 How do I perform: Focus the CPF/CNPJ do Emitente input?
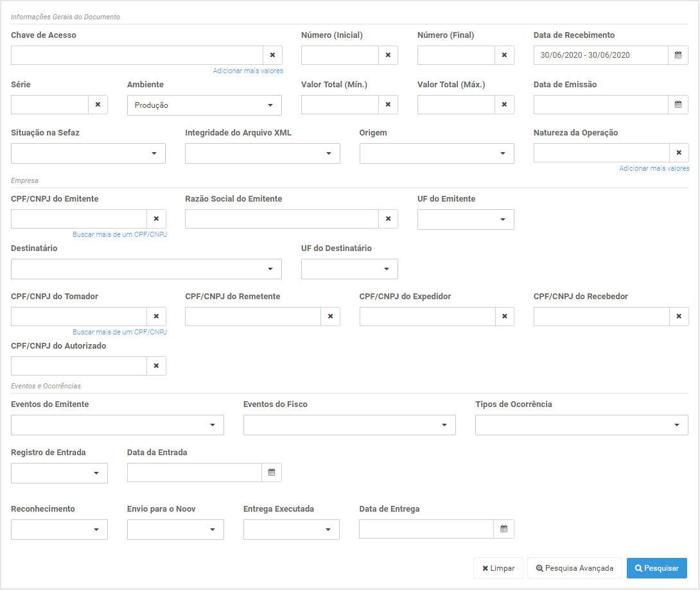click(79, 219)
